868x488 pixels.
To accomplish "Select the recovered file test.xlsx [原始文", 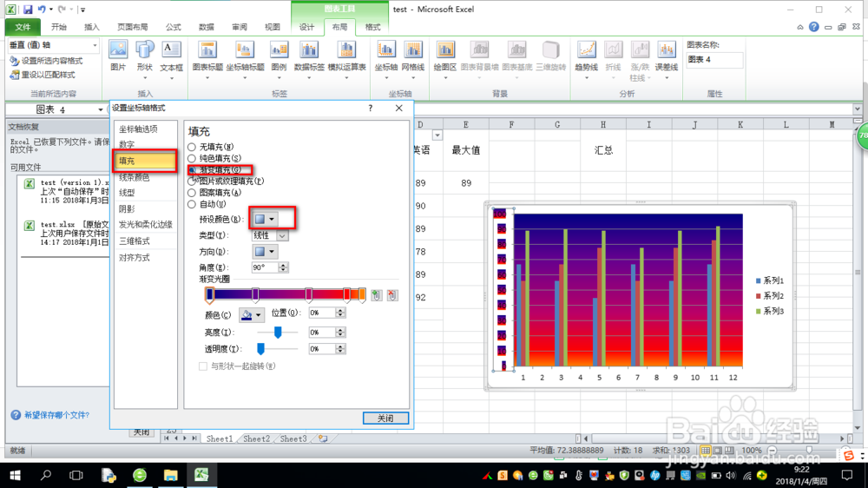I will click(x=65, y=234).
